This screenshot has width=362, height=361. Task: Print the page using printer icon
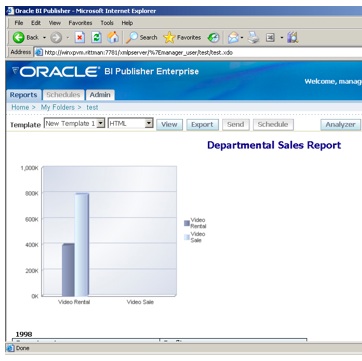(253, 38)
